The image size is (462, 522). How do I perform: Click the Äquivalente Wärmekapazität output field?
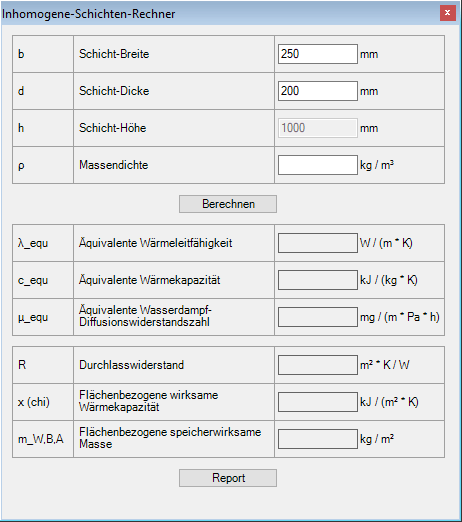[318, 280]
